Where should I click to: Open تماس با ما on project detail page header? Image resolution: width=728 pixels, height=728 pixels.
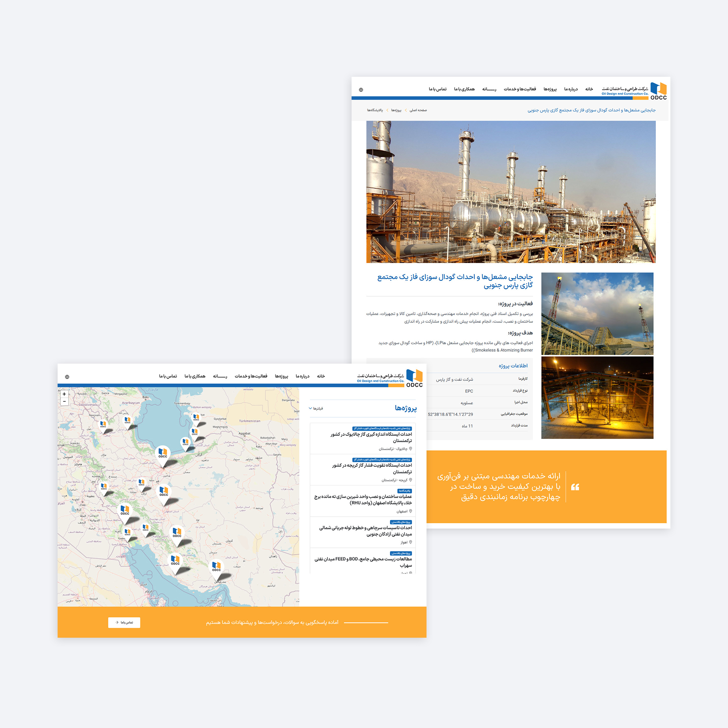coord(438,89)
